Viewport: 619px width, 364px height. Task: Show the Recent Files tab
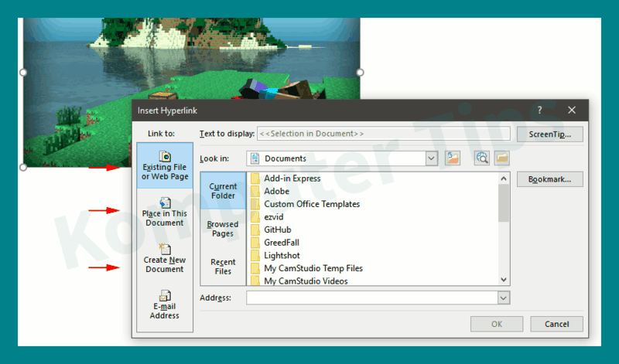(223, 267)
